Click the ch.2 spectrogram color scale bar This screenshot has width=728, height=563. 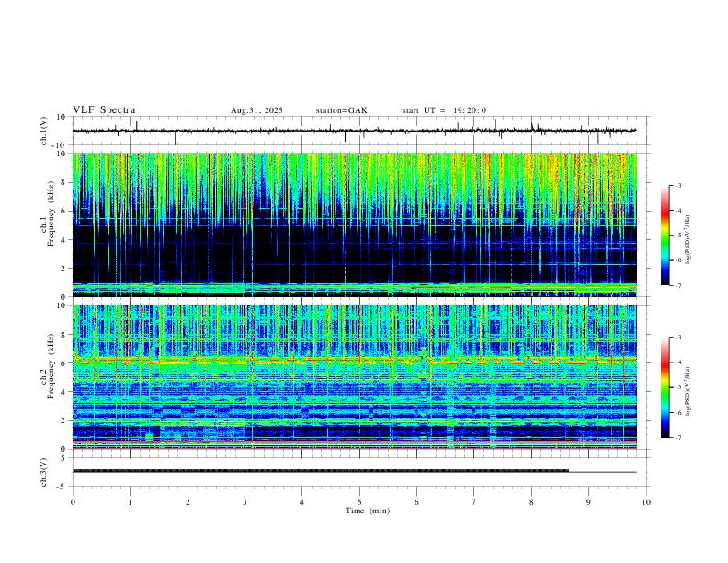click(665, 387)
